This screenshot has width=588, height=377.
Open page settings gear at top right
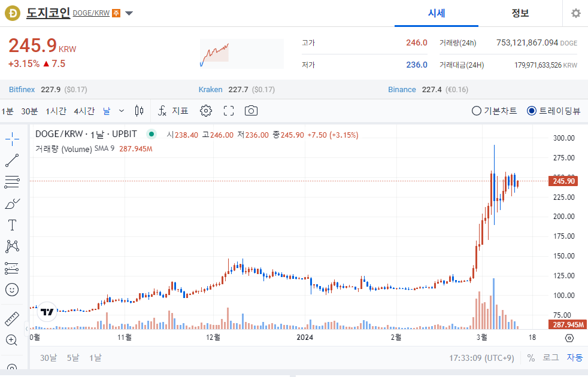tap(575, 14)
